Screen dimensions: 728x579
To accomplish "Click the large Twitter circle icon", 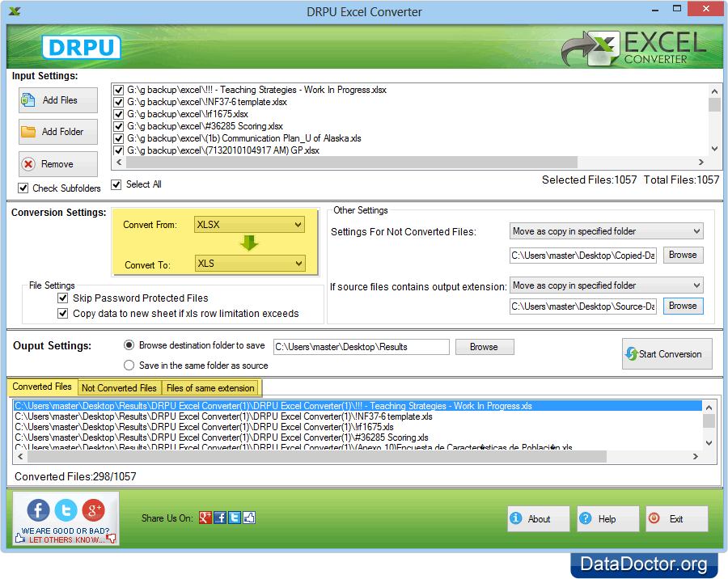I will [x=66, y=510].
